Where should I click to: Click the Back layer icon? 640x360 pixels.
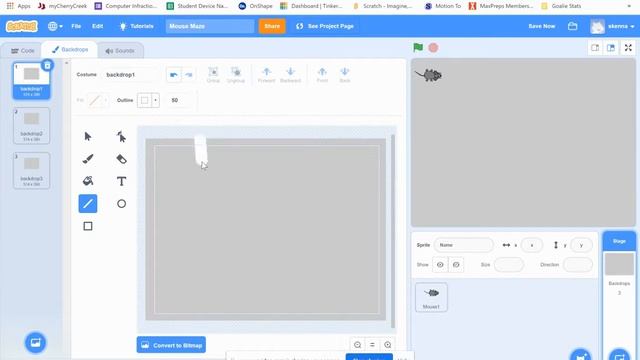click(x=344, y=75)
